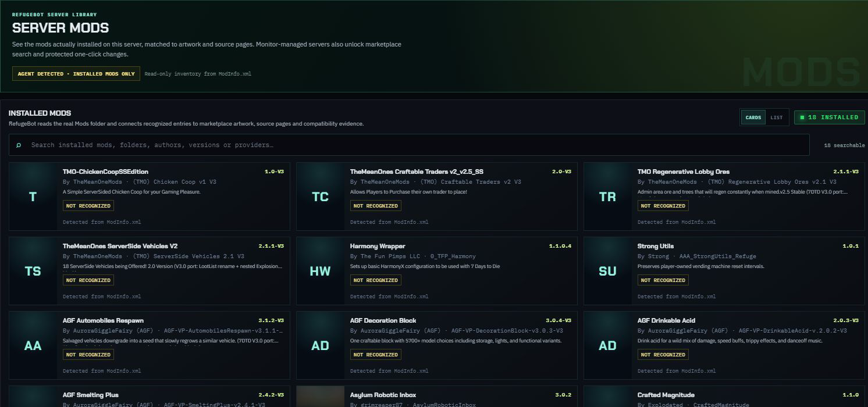
Task: Click Not Recognized badge on Craftable Traders card
Action: tap(375, 206)
